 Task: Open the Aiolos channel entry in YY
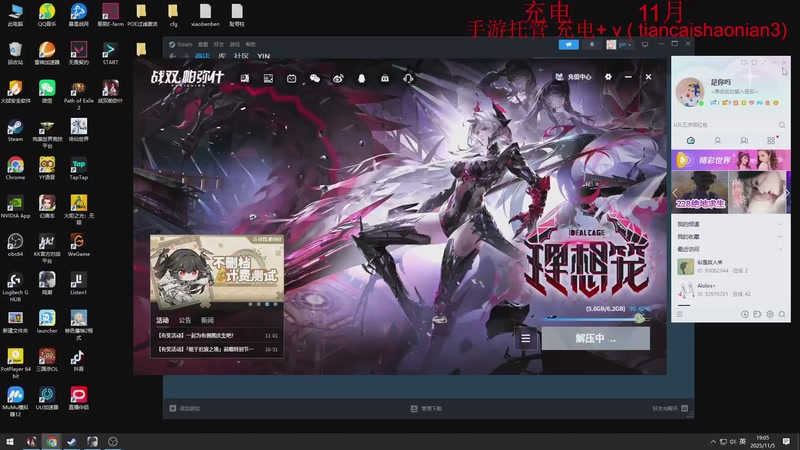click(x=731, y=290)
